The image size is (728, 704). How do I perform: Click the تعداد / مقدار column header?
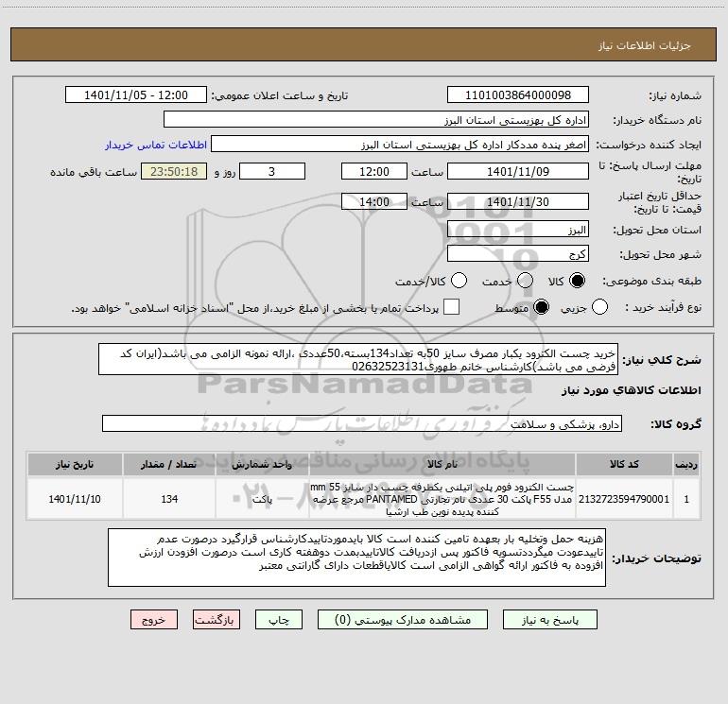[x=169, y=465]
